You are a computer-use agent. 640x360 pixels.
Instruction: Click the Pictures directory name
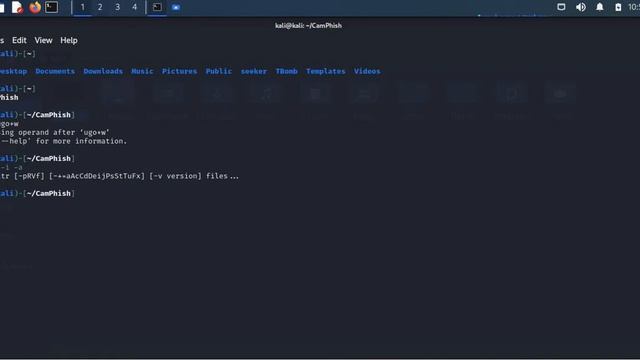[x=179, y=71]
